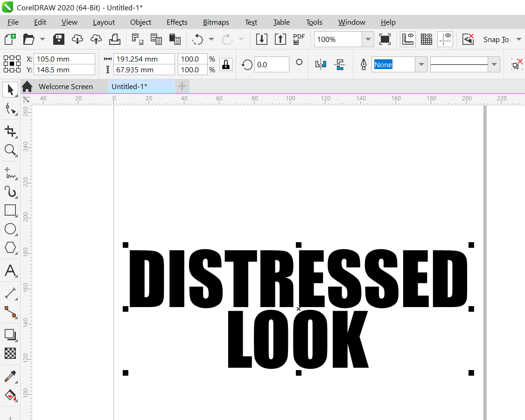This screenshot has width=525, height=420.
Task: Open the Bitmaps menu
Action: point(216,22)
